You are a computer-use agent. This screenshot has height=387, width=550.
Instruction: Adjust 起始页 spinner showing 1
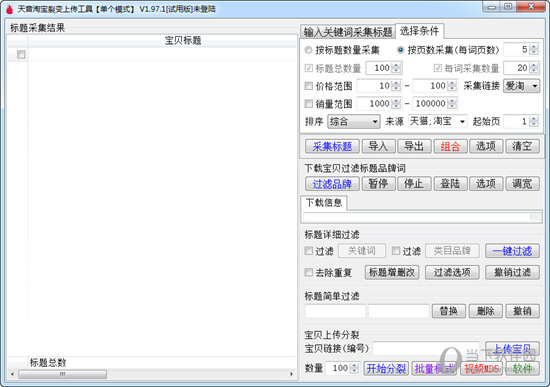521,121
